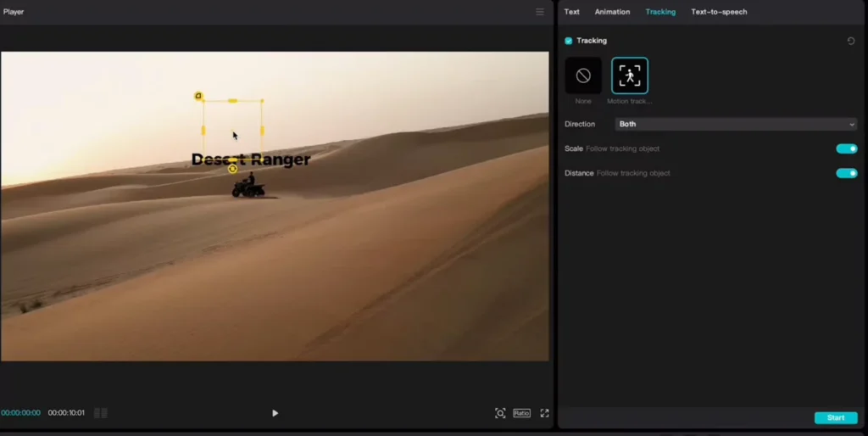Click the left-edge handle of the tracking box
This screenshot has width=868, height=436.
point(203,130)
